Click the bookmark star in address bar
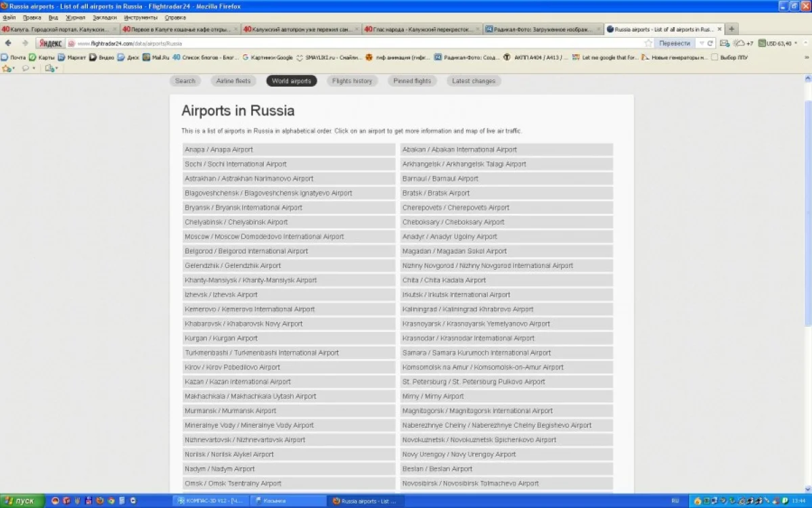Screen dimensions: 812x508 [x=648, y=43]
